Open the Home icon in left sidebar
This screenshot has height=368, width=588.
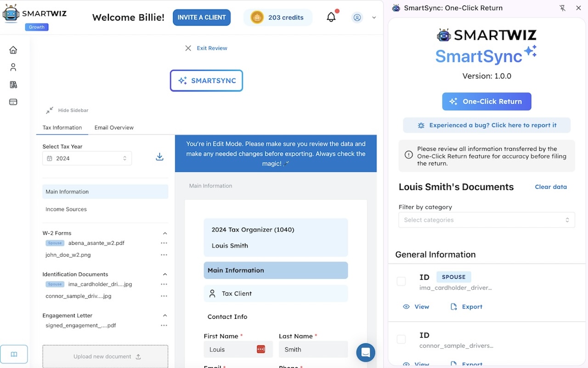(x=13, y=50)
